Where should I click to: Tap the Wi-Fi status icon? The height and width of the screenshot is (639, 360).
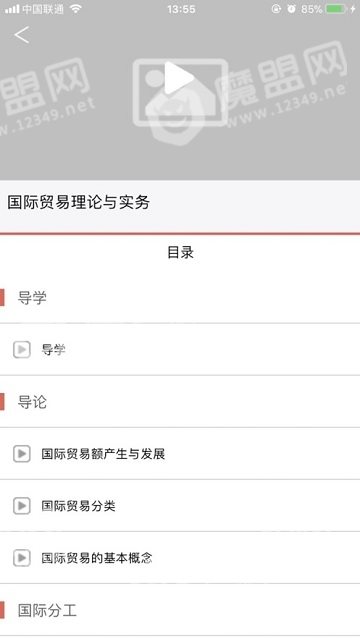[75, 9]
